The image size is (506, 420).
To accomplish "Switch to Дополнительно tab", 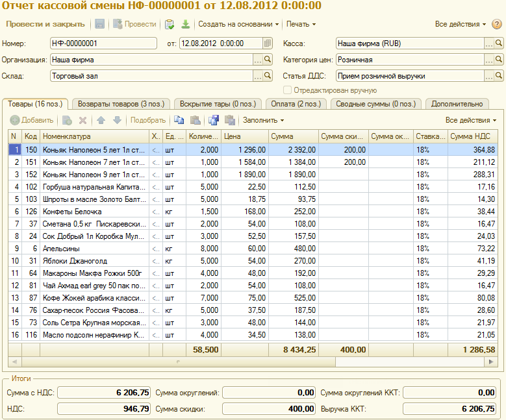I will pyautogui.click(x=457, y=104).
